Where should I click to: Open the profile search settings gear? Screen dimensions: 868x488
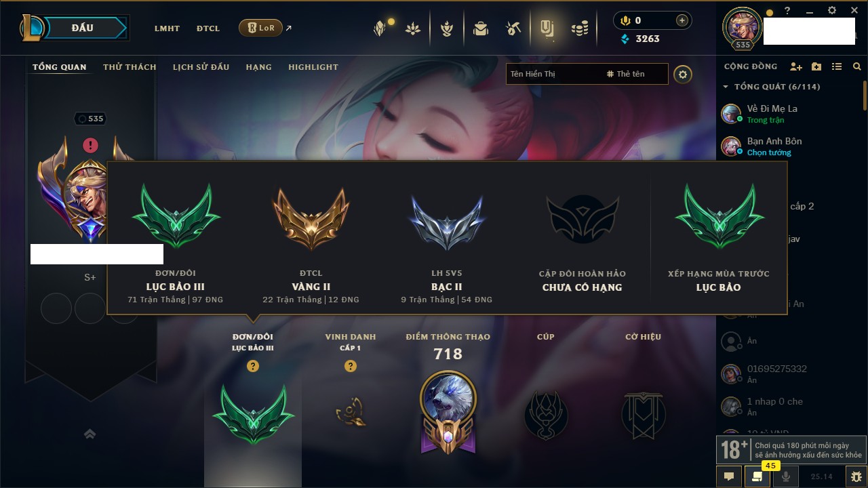point(683,75)
